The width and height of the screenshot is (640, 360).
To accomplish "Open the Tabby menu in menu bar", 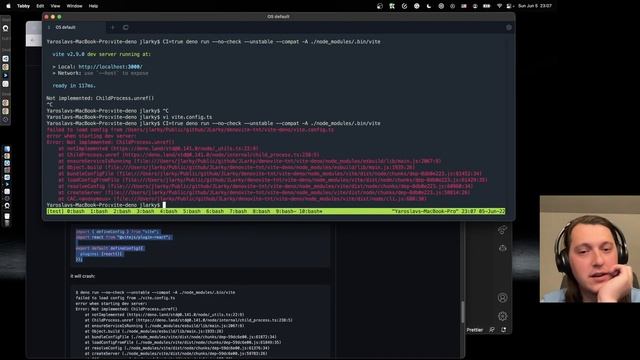I will click(23, 6).
